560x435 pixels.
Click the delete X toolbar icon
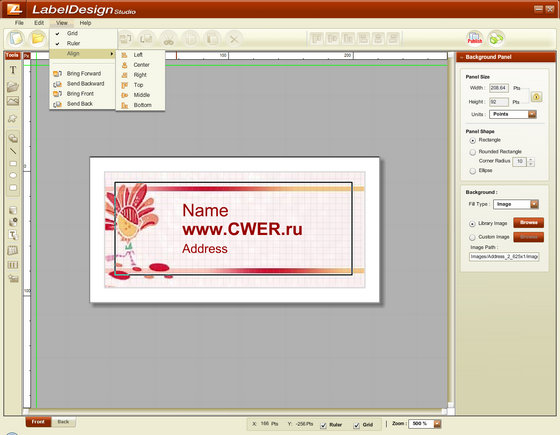(234, 39)
